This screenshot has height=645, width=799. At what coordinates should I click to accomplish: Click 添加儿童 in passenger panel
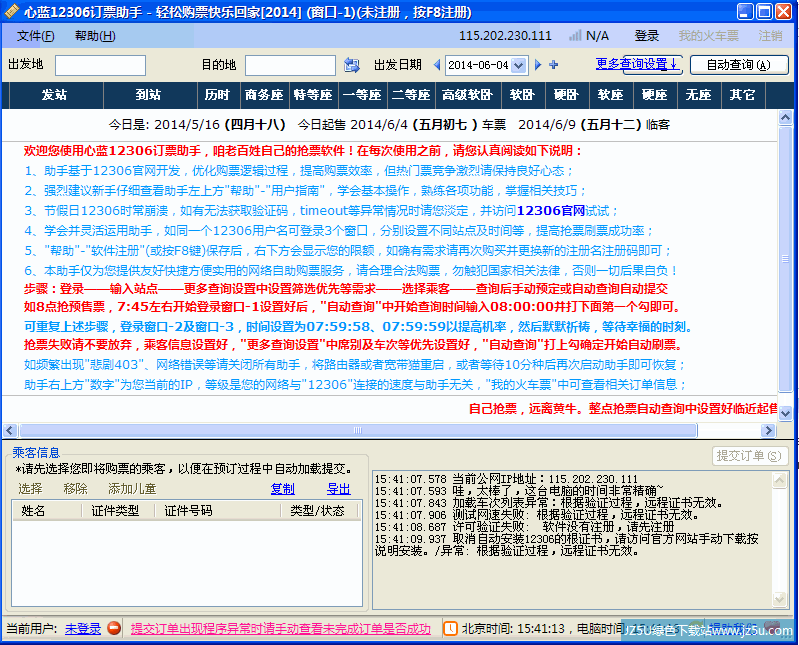[x=132, y=489]
